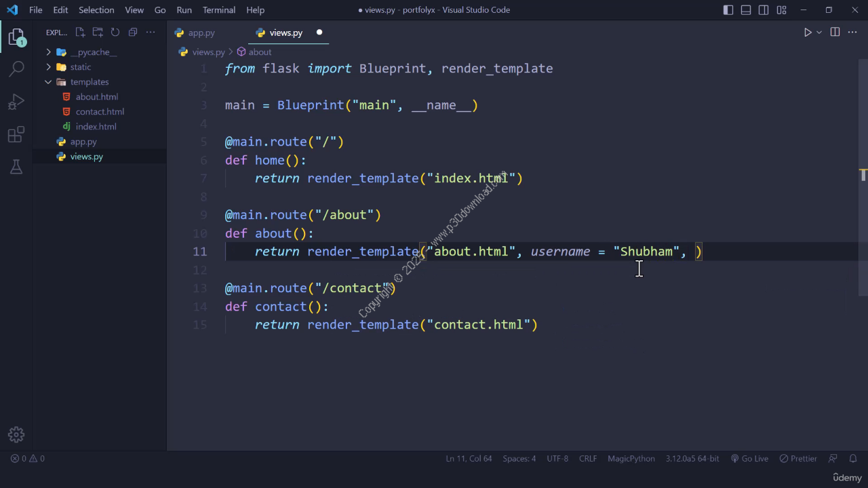This screenshot has width=868, height=488.
Task: Click New File icon in explorer header
Action: click(x=80, y=33)
